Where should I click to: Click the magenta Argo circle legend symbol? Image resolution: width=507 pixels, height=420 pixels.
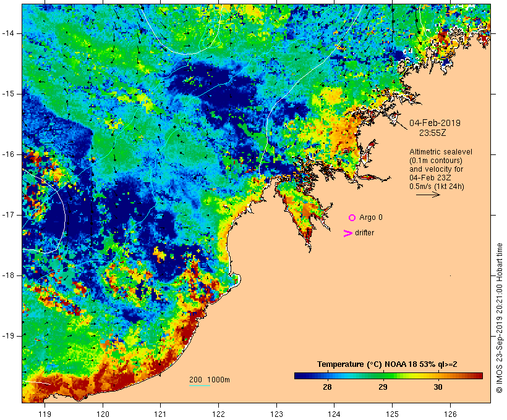click(352, 218)
